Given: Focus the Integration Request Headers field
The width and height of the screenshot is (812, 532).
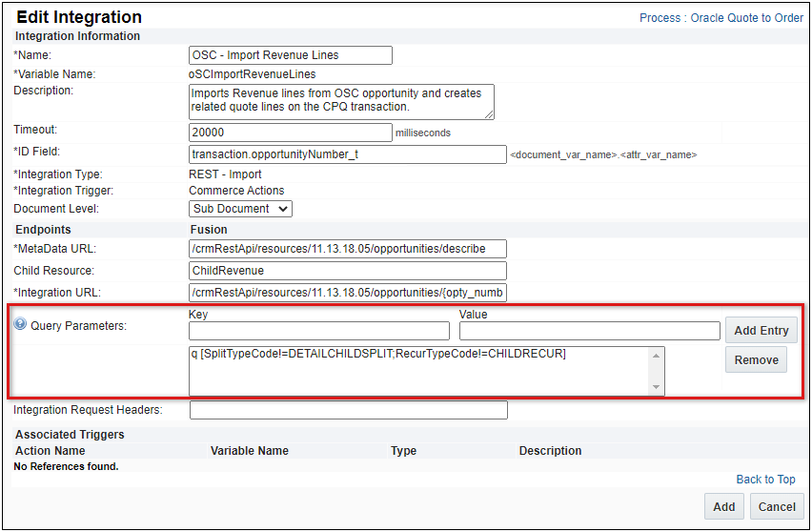Looking at the screenshot, I should 349,410.
